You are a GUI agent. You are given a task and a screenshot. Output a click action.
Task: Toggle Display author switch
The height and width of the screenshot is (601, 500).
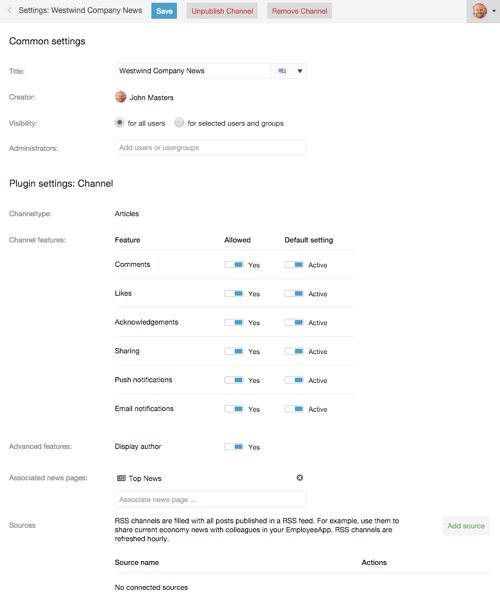pyautogui.click(x=234, y=447)
